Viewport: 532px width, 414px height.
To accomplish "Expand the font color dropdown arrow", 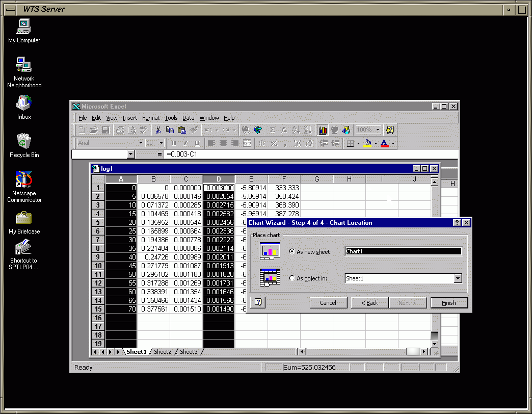I will pyautogui.click(x=393, y=143).
